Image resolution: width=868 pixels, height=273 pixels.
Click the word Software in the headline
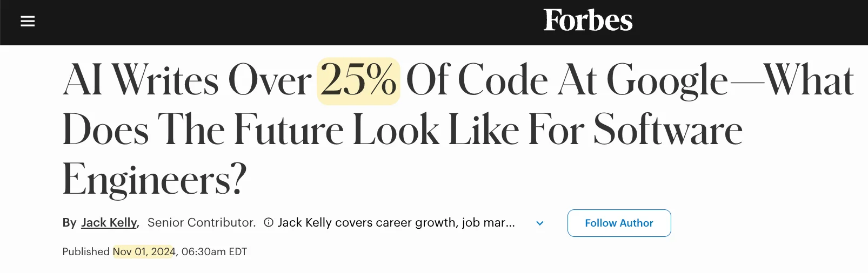click(667, 130)
